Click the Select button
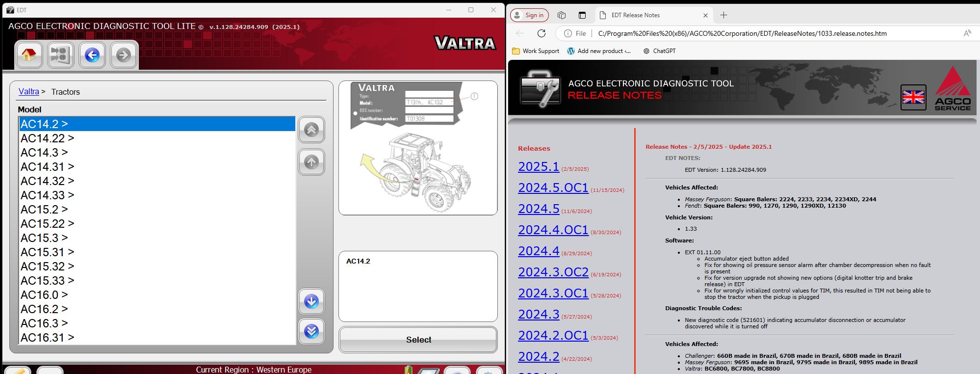The width and height of the screenshot is (980, 374). (x=418, y=340)
